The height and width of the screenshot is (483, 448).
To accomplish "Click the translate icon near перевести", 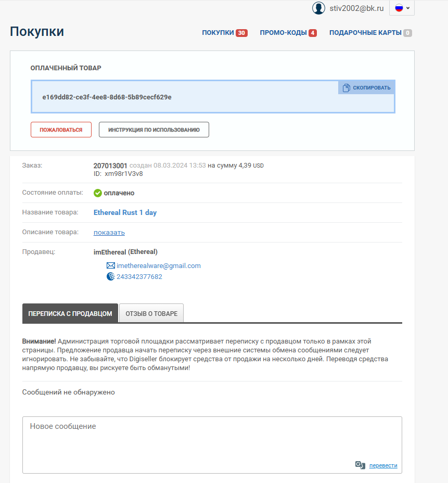I will coord(360,465).
